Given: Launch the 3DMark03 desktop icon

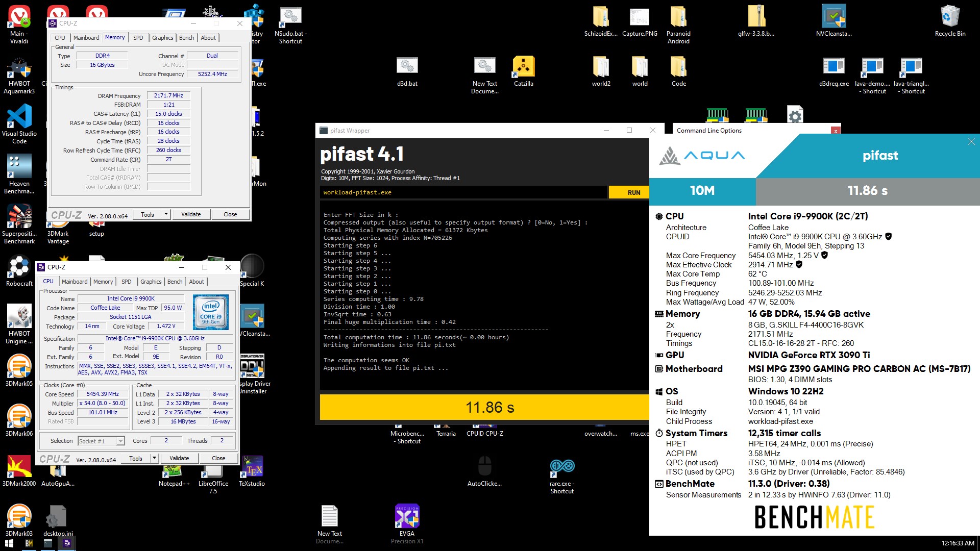Looking at the screenshot, I should pyautogui.click(x=19, y=520).
